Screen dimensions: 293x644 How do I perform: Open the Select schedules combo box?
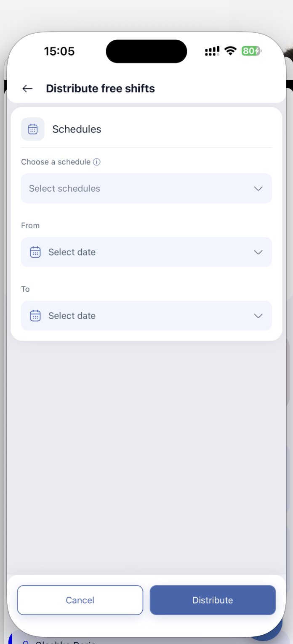[x=146, y=188]
